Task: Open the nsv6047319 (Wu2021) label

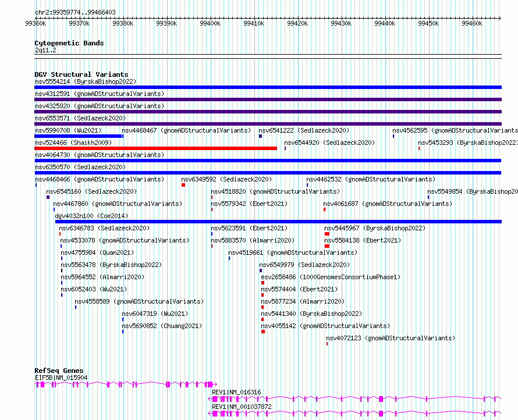Action: coord(155,314)
